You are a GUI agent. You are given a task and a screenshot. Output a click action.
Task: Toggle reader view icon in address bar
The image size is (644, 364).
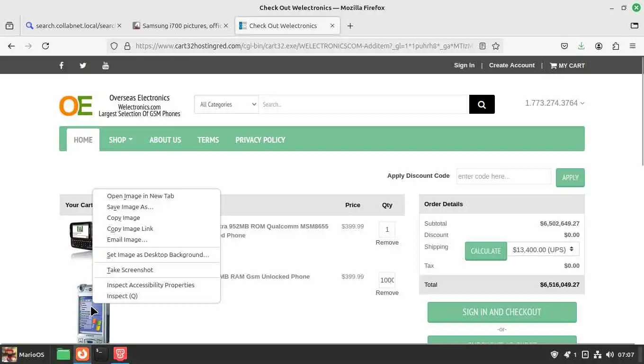(483, 46)
